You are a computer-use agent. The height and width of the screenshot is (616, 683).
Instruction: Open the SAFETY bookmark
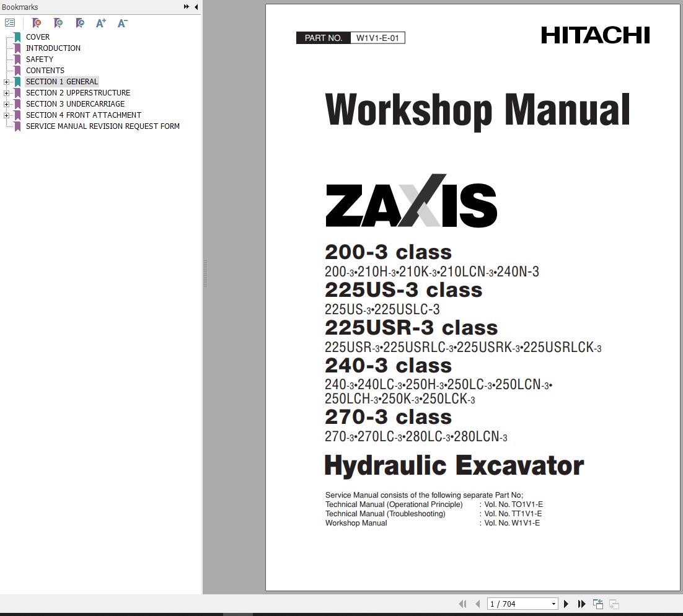(40, 59)
